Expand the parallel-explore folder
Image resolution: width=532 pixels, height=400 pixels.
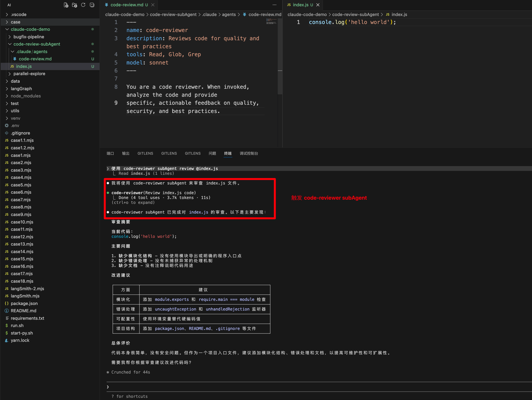pos(10,74)
